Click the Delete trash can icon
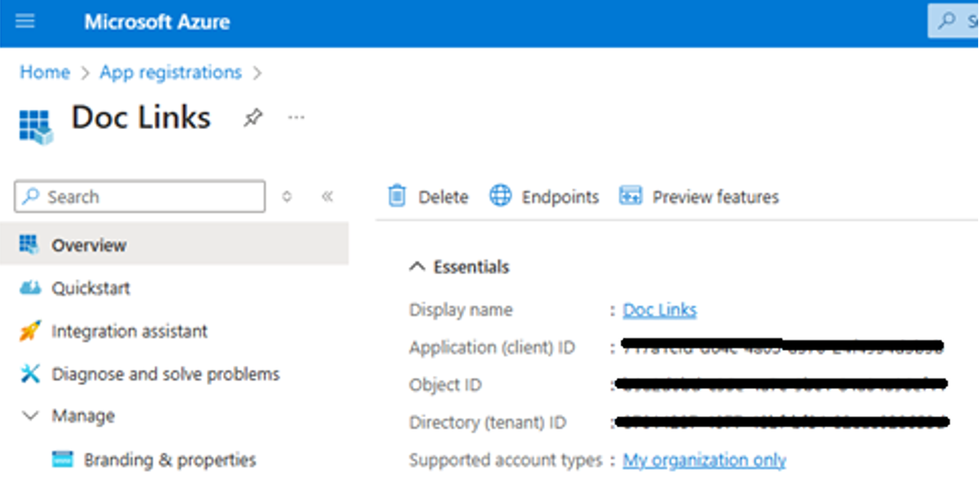Screen dimensions: 980x502 tap(398, 196)
